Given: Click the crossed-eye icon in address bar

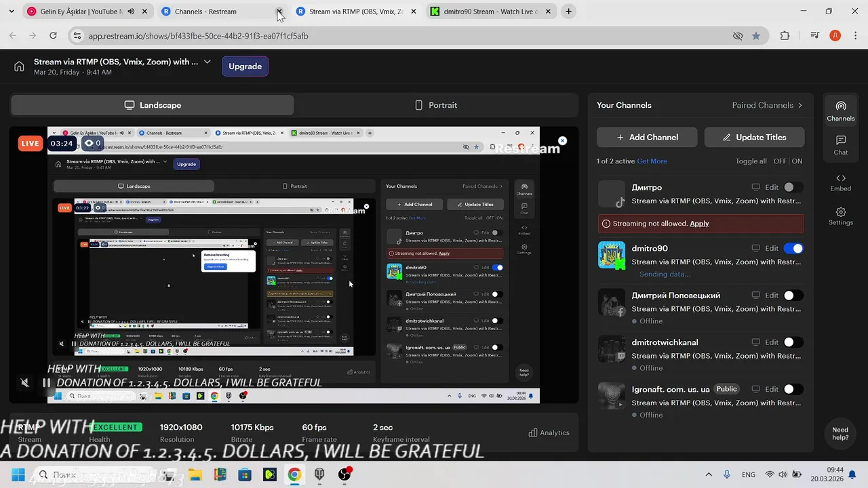Looking at the screenshot, I should tap(738, 36).
